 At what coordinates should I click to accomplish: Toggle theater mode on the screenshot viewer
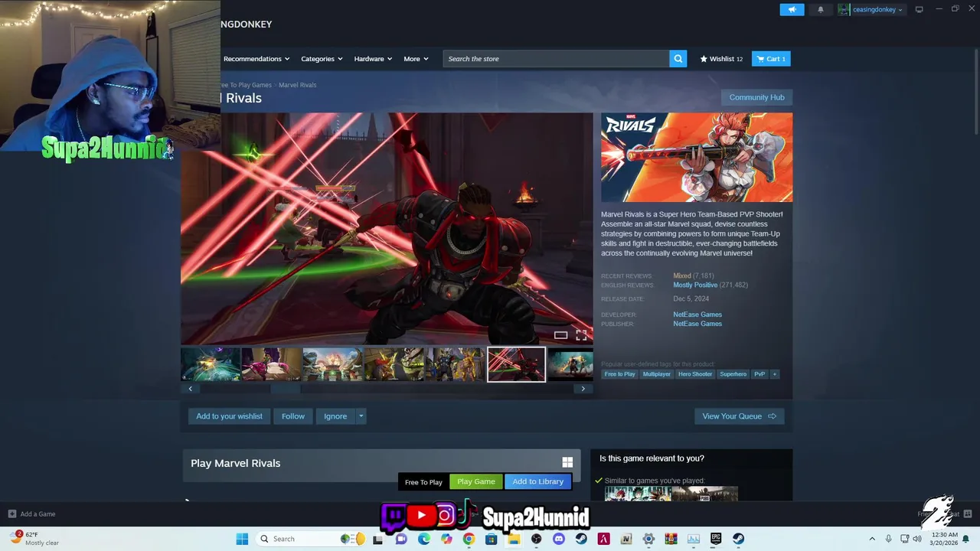560,335
